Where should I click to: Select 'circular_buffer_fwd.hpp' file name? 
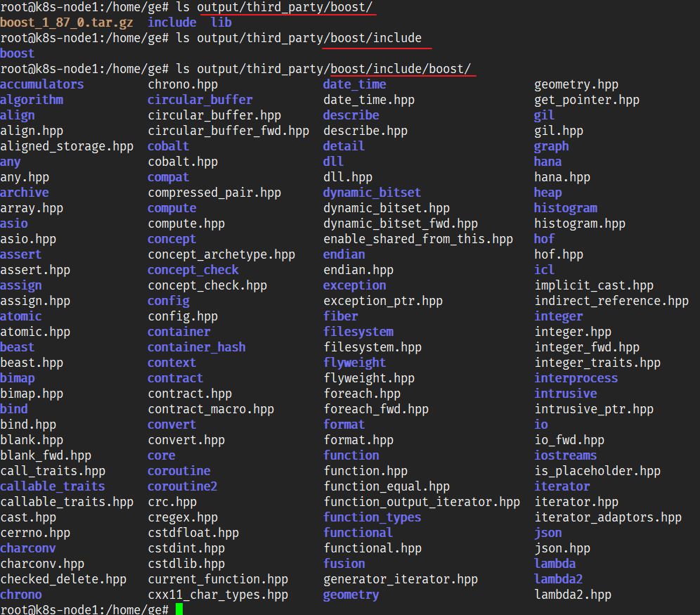(x=228, y=131)
